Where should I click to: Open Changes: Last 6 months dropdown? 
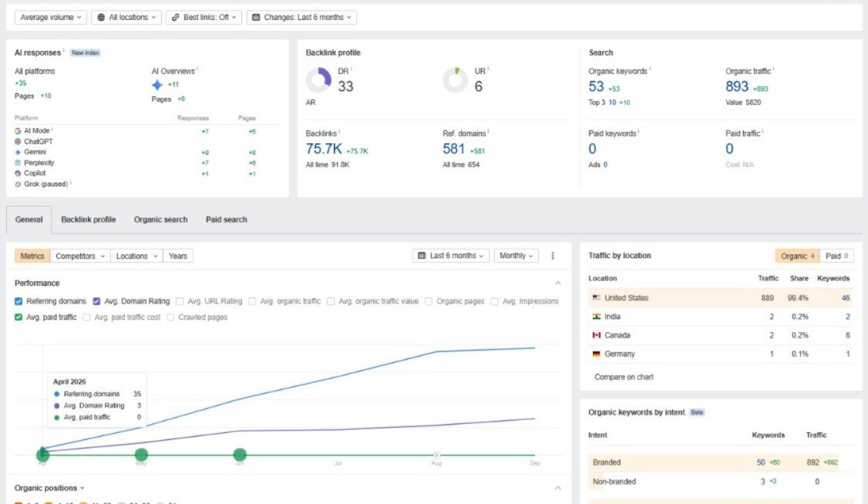click(301, 17)
